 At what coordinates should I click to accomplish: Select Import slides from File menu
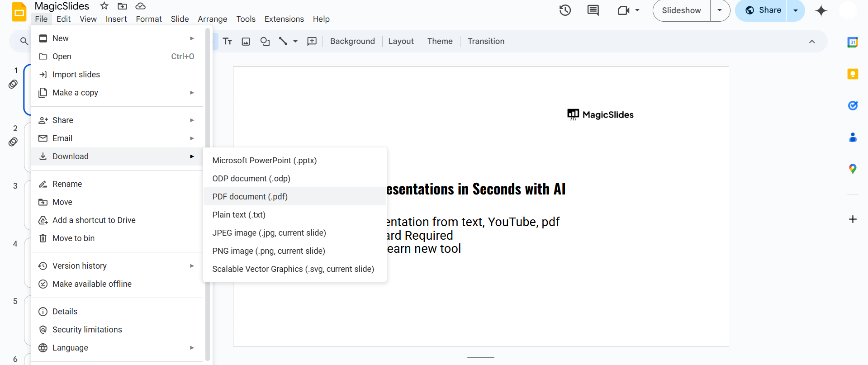pyautogui.click(x=117, y=75)
